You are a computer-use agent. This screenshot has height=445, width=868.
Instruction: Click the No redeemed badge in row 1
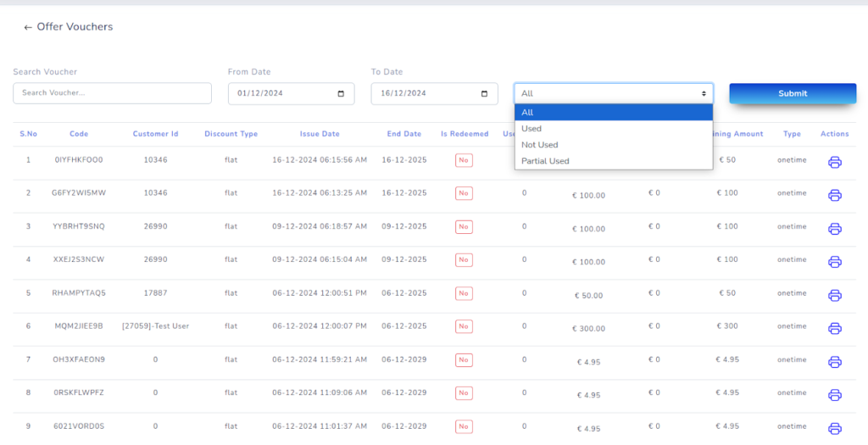click(x=464, y=160)
